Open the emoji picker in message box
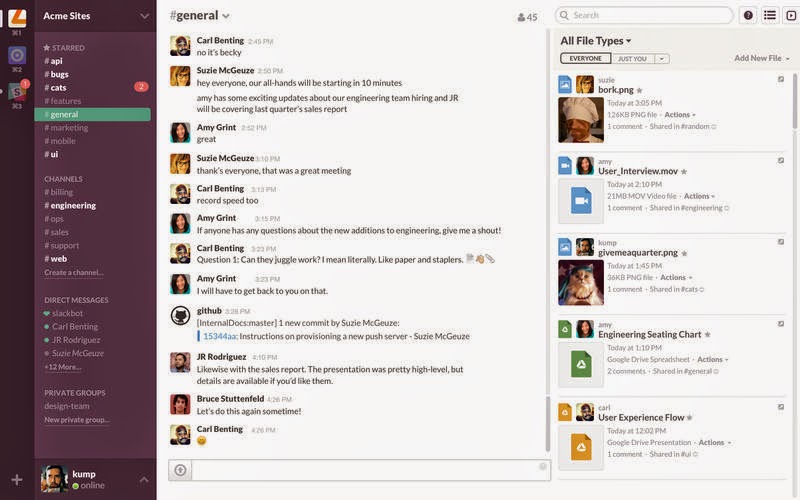800x500 pixels. tap(543, 466)
